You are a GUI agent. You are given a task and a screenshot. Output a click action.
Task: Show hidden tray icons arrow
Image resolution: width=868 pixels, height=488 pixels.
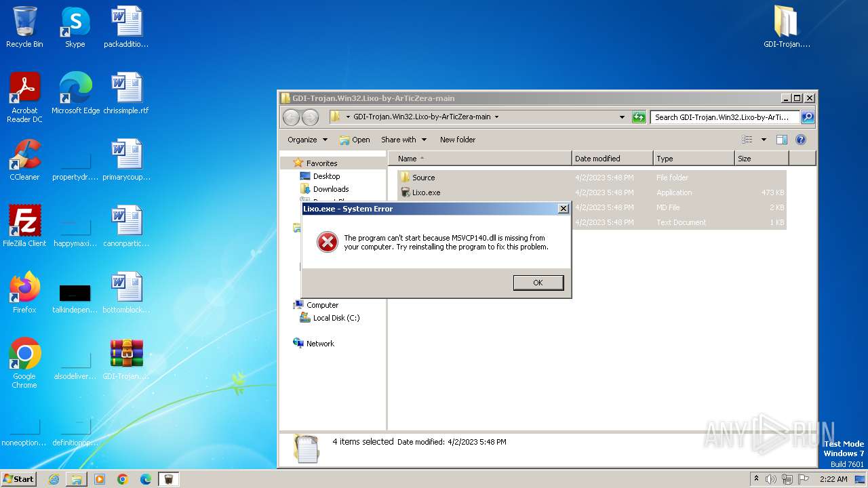click(x=756, y=479)
